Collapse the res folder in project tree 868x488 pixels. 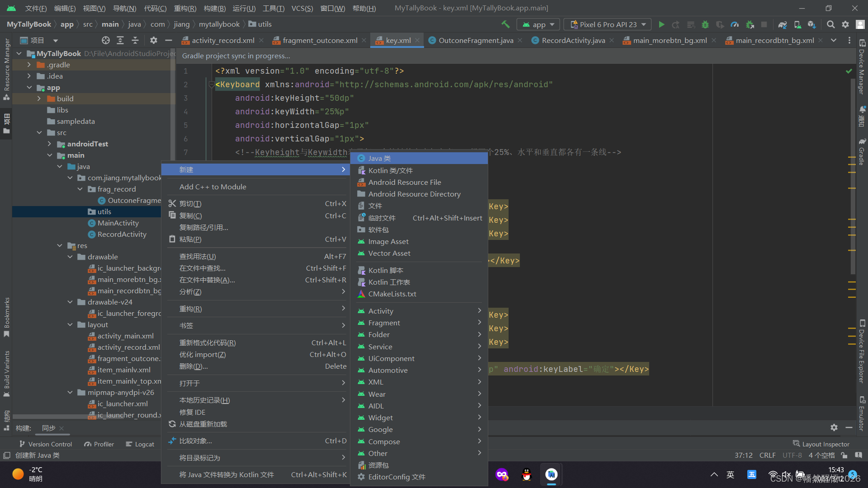[60, 245]
